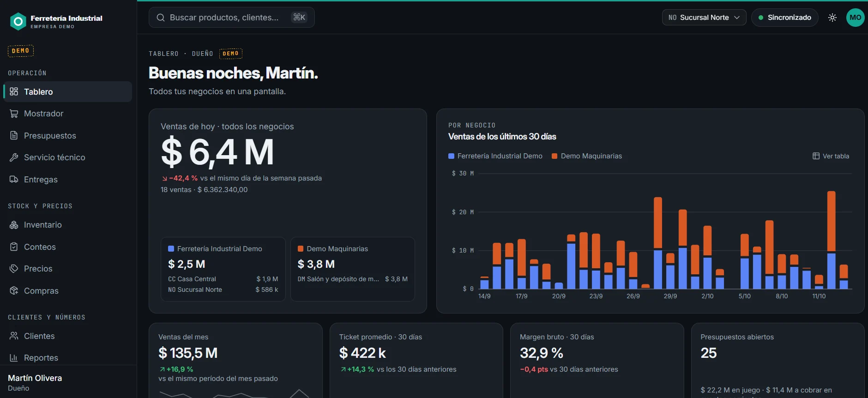Screen dimensions: 868x398
Task: Click the ⌘K shortcut badge in search
Action: point(299,17)
